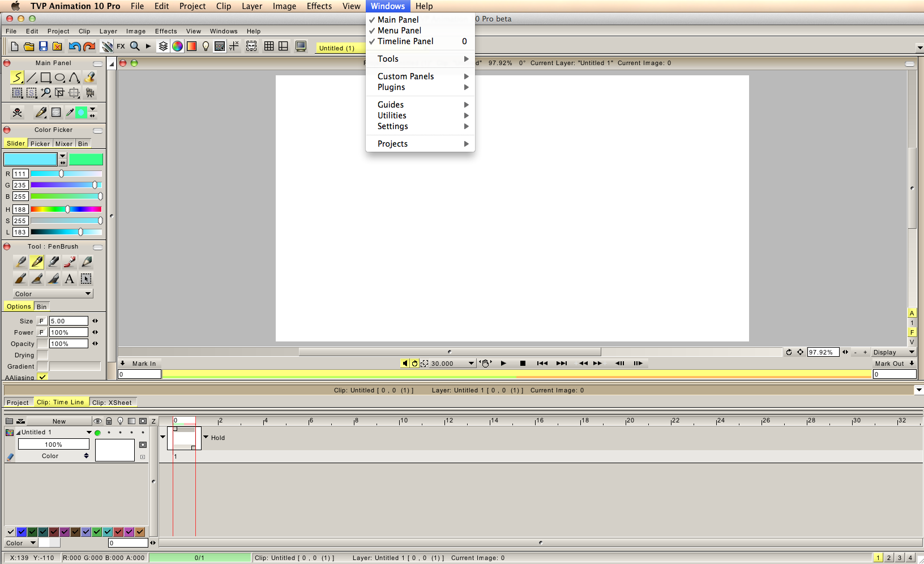Screen dimensions: 924x564
Task: Click the hue H slider
Action: point(66,210)
